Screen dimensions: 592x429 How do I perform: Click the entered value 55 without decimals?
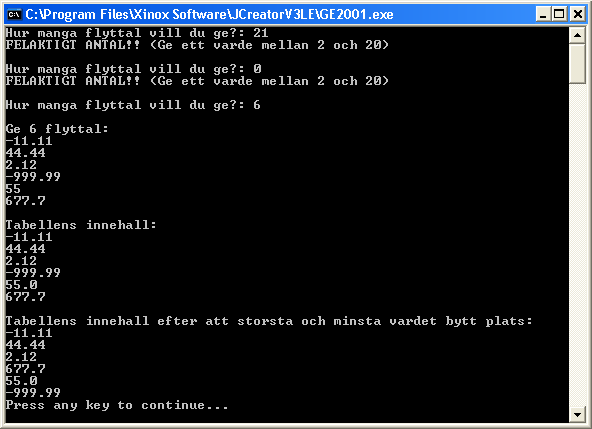pyautogui.click(x=13, y=189)
